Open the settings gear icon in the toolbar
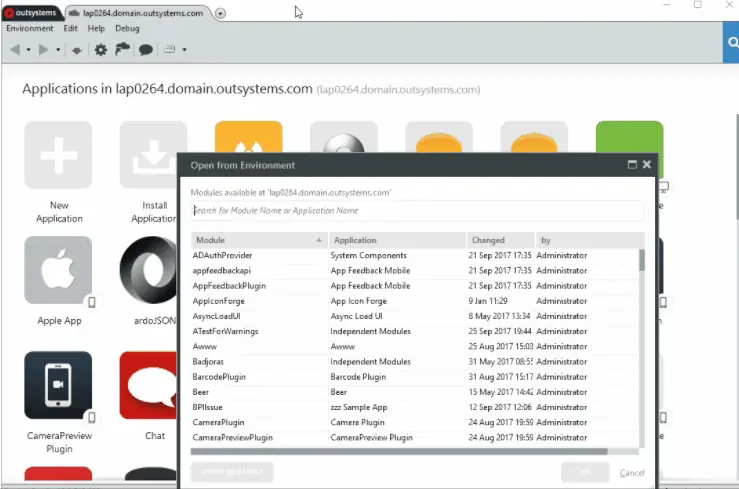The height and width of the screenshot is (489, 739). 100,49
